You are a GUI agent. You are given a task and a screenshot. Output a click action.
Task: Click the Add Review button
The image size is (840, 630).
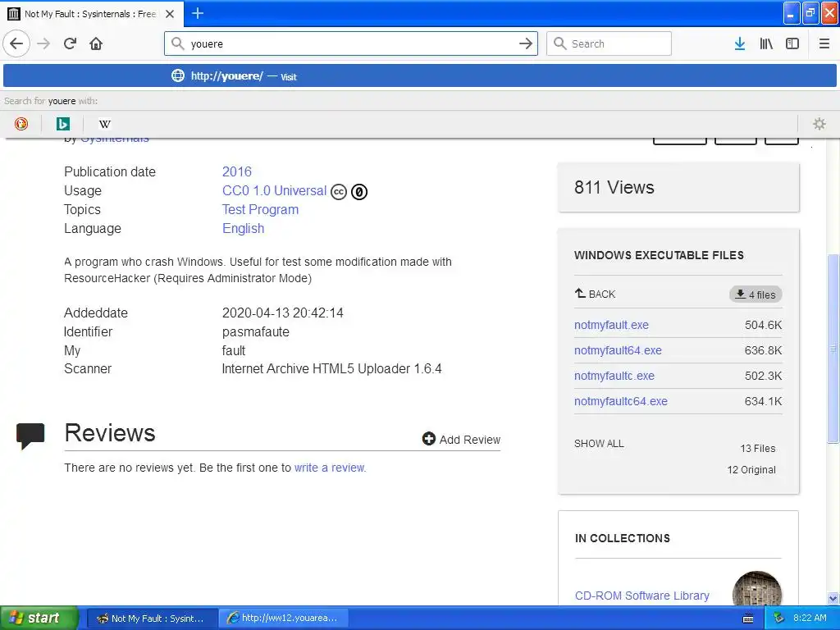pyautogui.click(x=461, y=440)
